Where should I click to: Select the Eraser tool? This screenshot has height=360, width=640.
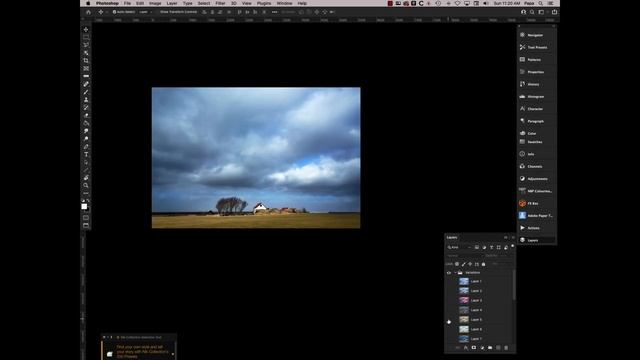pyautogui.click(x=86, y=115)
